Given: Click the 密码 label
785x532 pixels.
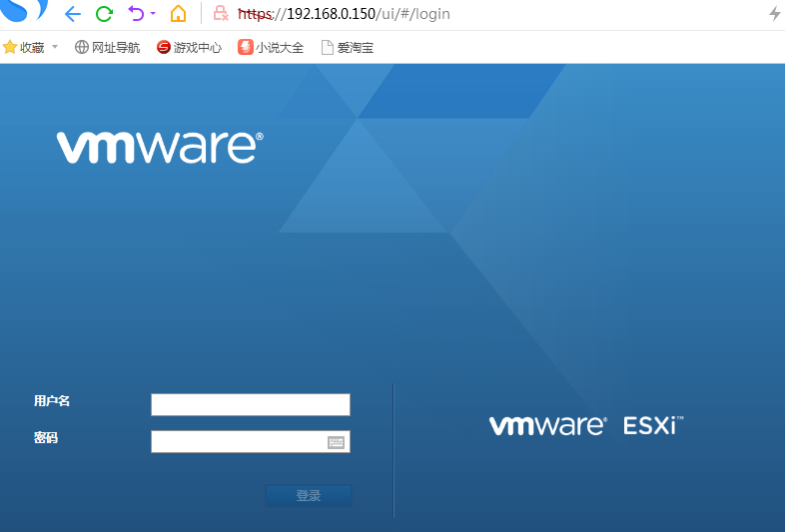Looking at the screenshot, I should click(x=46, y=438).
